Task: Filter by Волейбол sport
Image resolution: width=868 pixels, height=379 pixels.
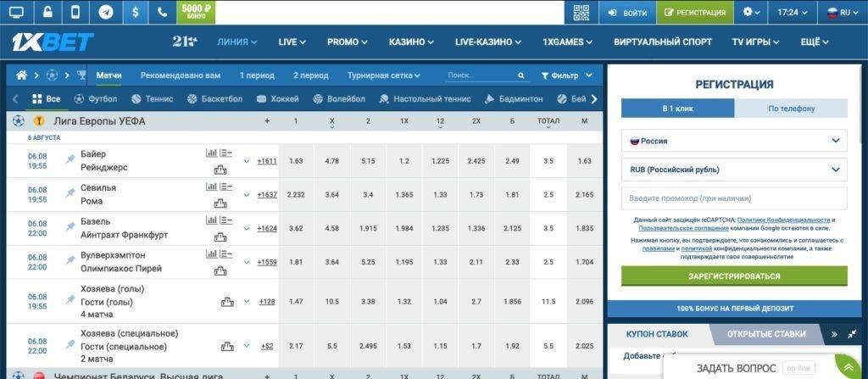Action: [x=339, y=99]
